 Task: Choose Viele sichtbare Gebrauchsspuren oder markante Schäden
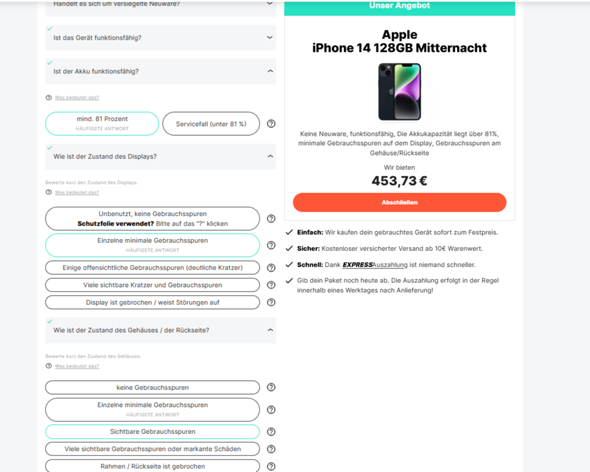pyautogui.click(x=152, y=449)
